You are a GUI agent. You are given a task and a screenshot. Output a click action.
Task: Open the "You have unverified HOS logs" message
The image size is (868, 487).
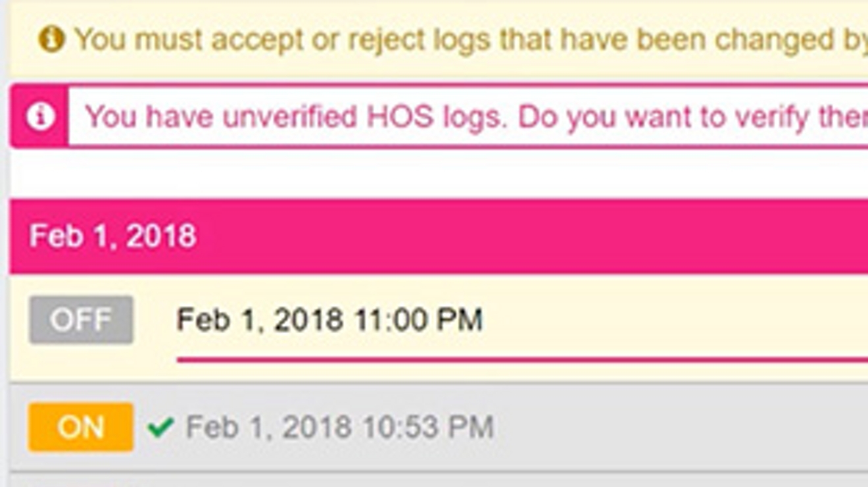473,116
